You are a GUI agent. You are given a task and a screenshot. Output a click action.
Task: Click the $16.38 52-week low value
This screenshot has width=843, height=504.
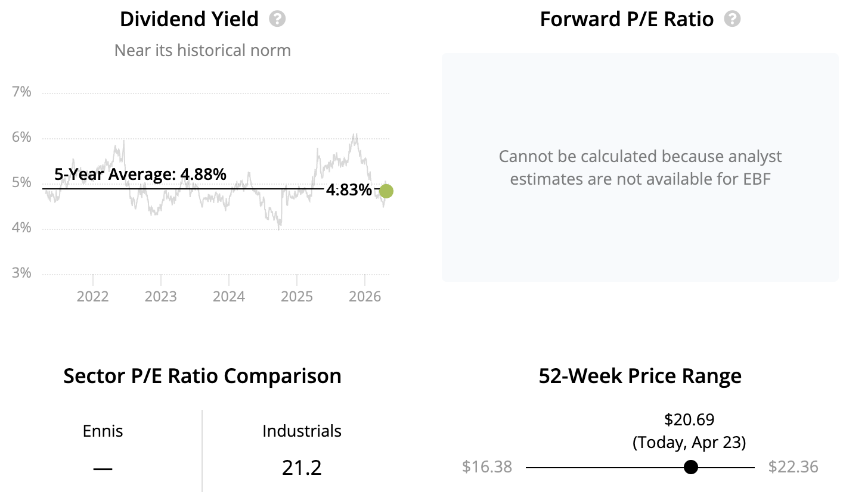(x=486, y=466)
